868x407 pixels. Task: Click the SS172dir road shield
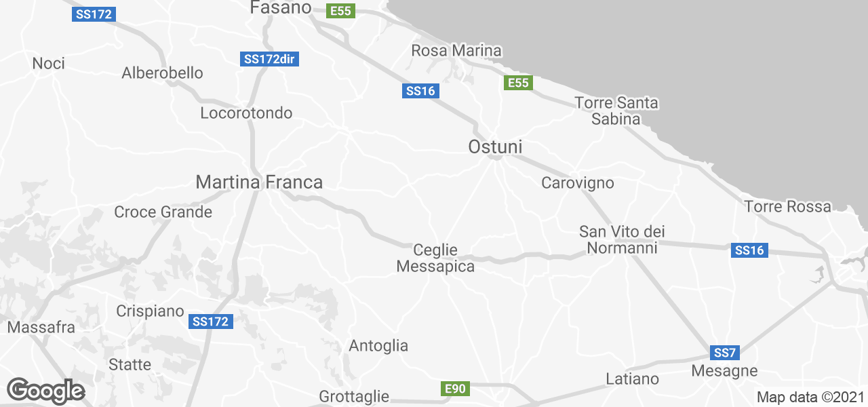pos(270,59)
